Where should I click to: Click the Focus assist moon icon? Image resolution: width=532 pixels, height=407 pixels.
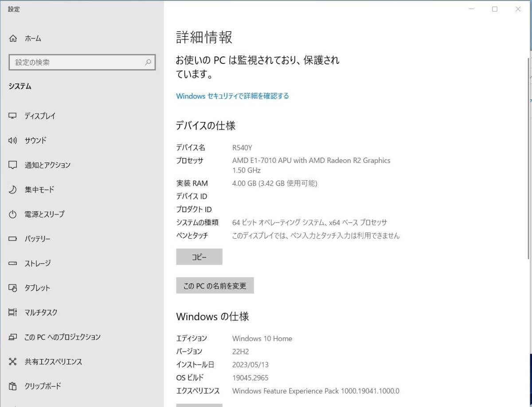(x=12, y=190)
